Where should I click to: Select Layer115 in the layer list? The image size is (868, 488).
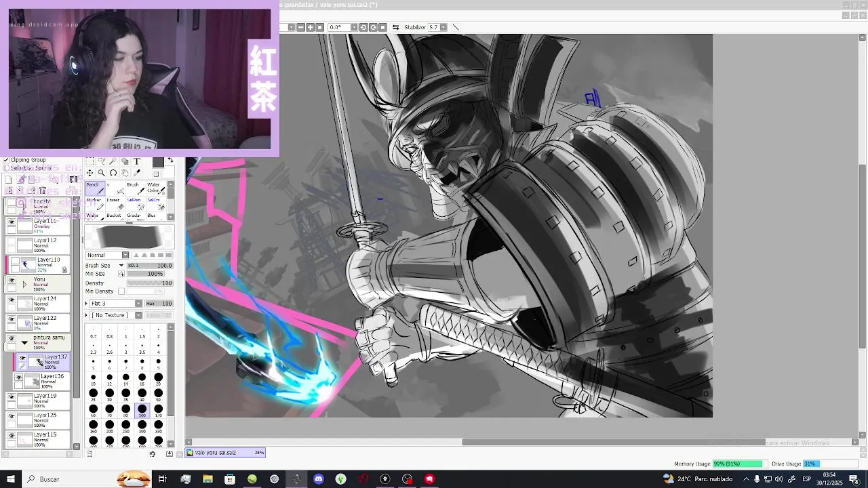pyautogui.click(x=39, y=439)
